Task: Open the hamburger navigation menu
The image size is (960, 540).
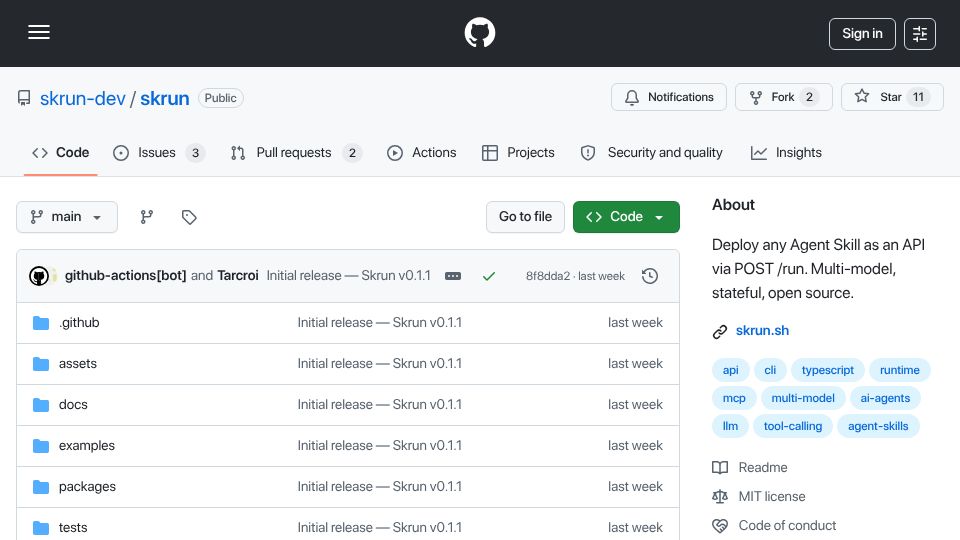Action: 39,32
